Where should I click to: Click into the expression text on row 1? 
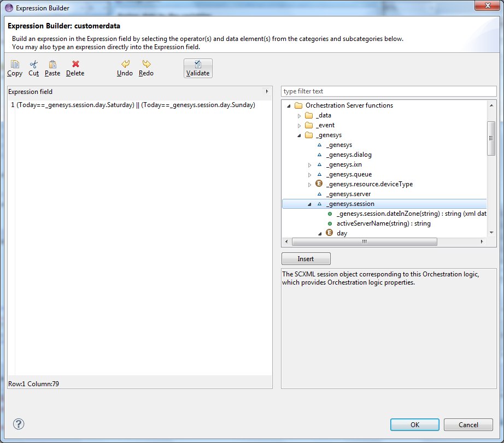[x=136, y=105]
